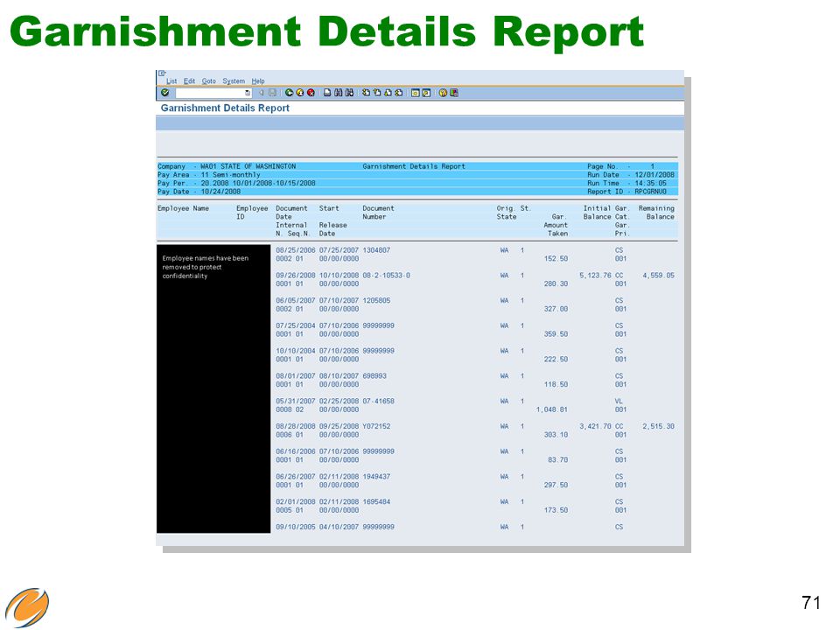Click the Save diskette icon
The height and width of the screenshot is (630, 840).
[272, 93]
